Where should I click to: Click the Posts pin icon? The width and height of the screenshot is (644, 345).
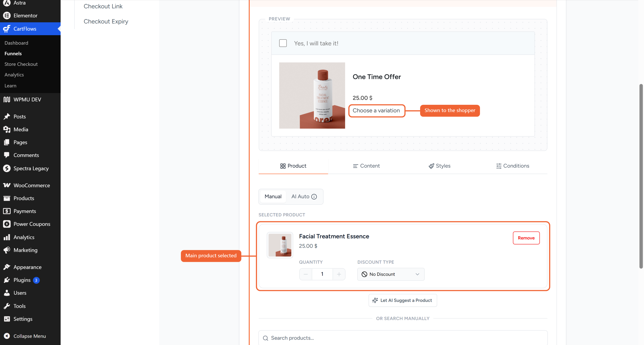pos(7,117)
